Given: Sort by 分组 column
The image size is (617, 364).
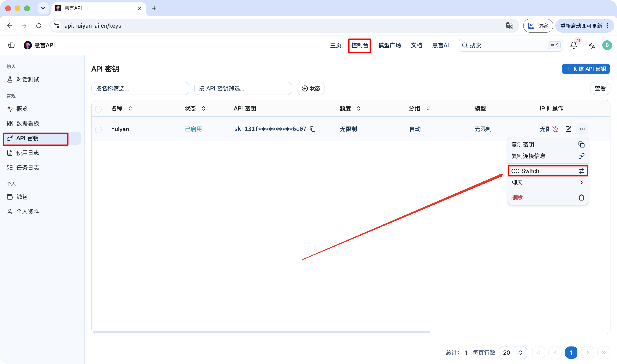Looking at the screenshot, I should 419,108.
